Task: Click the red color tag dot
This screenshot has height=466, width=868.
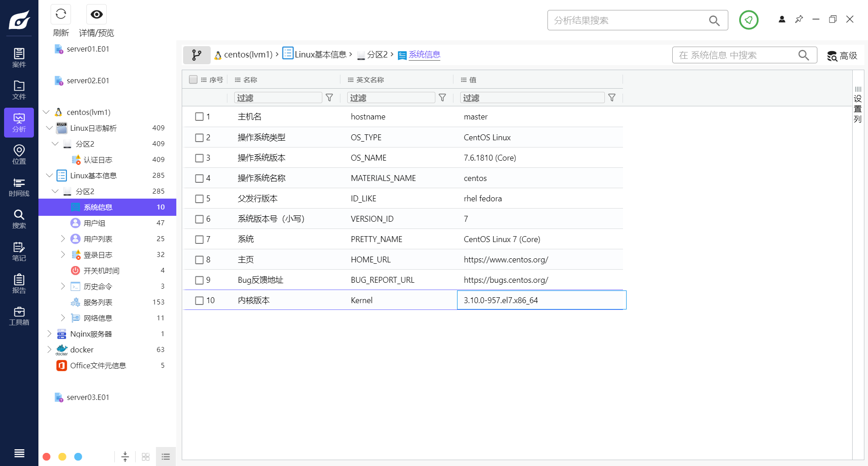Action: point(47,456)
